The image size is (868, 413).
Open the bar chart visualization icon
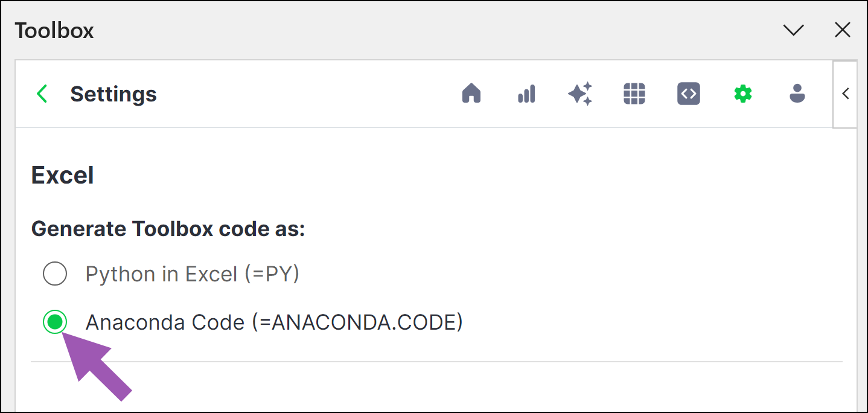(x=526, y=94)
